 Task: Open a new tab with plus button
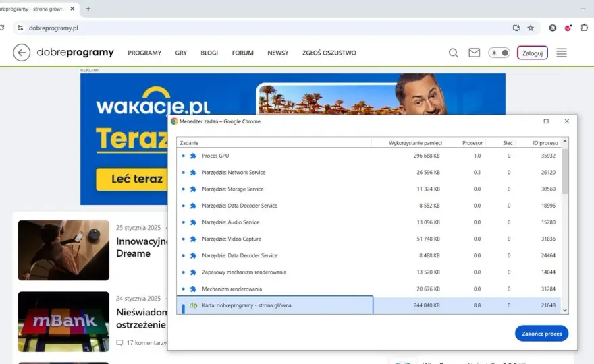pos(88,9)
